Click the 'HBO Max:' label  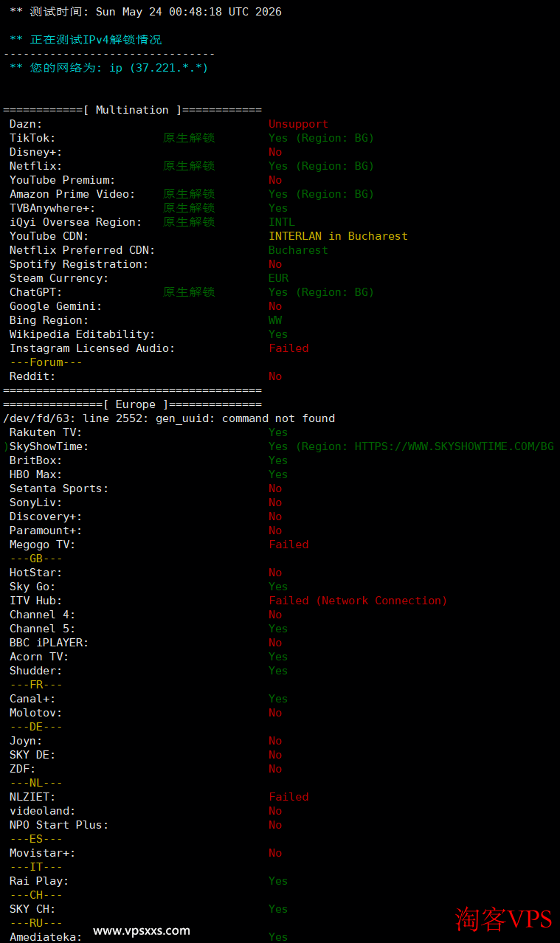35,474
